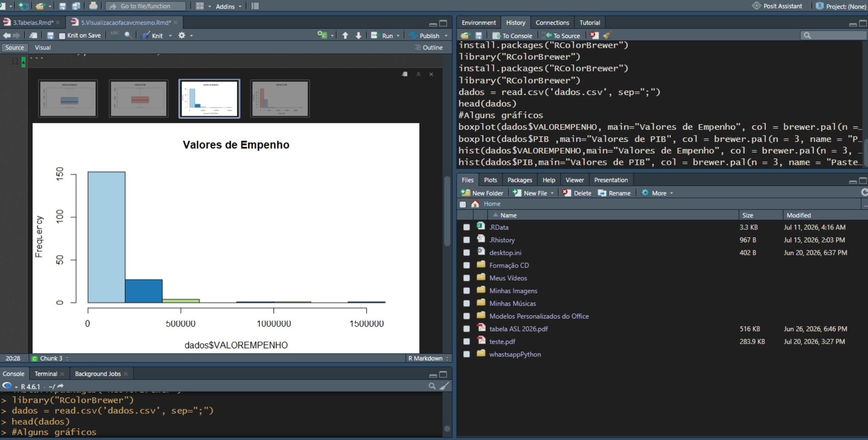The width and height of the screenshot is (868, 440).
Task: Switch to the Connections tab
Action: [x=552, y=23]
